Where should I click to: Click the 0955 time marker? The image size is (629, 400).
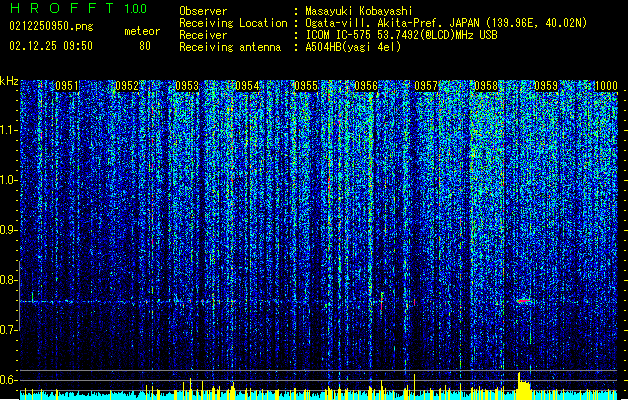(x=306, y=86)
